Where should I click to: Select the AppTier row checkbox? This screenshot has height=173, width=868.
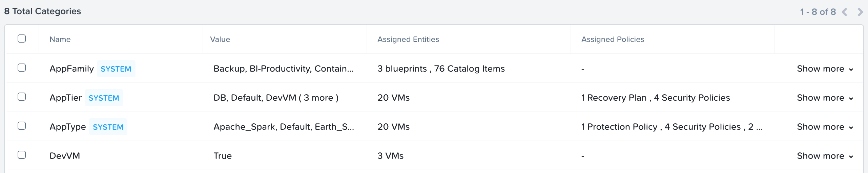22,97
